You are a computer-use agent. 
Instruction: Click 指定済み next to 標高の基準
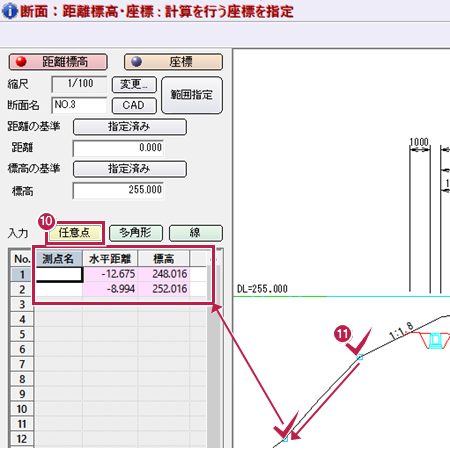point(130,169)
